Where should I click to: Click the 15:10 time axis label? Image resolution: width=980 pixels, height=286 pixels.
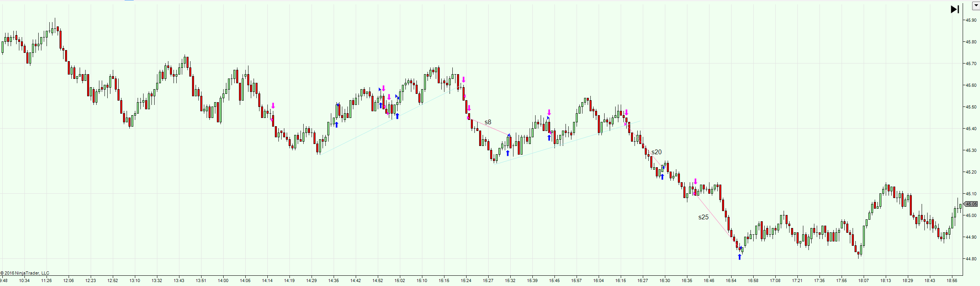422,281
